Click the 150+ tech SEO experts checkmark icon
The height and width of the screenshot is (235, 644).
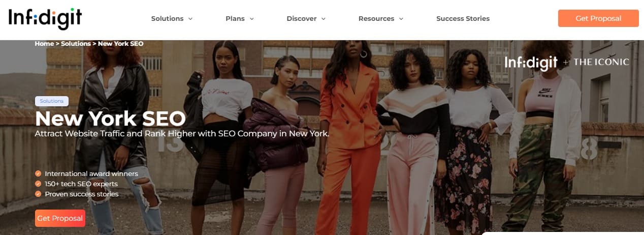(x=38, y=184)
